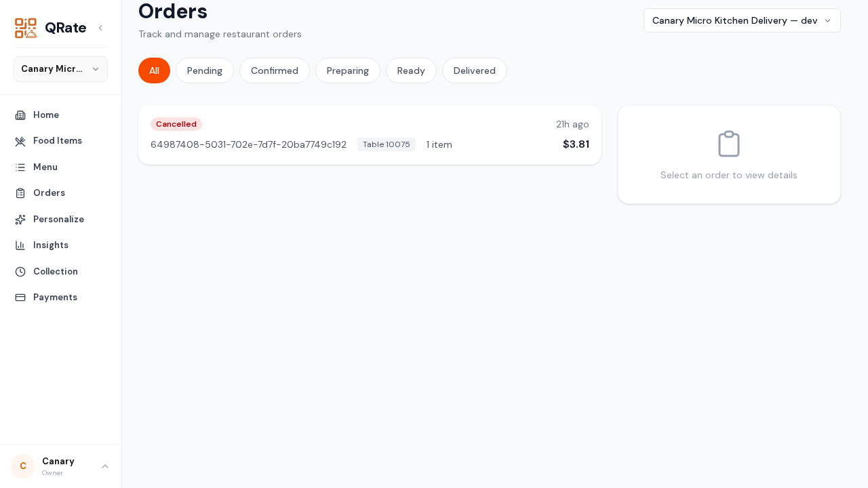
Task: Open the Canary Micro Kitchen Delivery dropdown
Action: [x=742, y=20]
